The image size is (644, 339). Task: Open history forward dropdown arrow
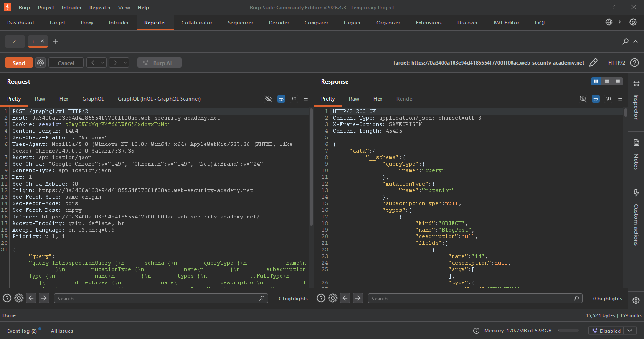click(x=125, y=63)
